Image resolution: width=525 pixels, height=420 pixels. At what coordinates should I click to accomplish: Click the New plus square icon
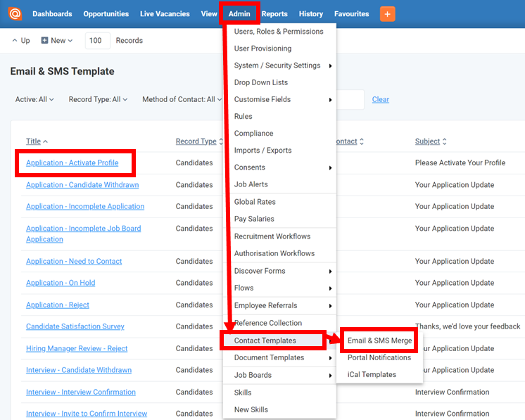pos(44,41)
